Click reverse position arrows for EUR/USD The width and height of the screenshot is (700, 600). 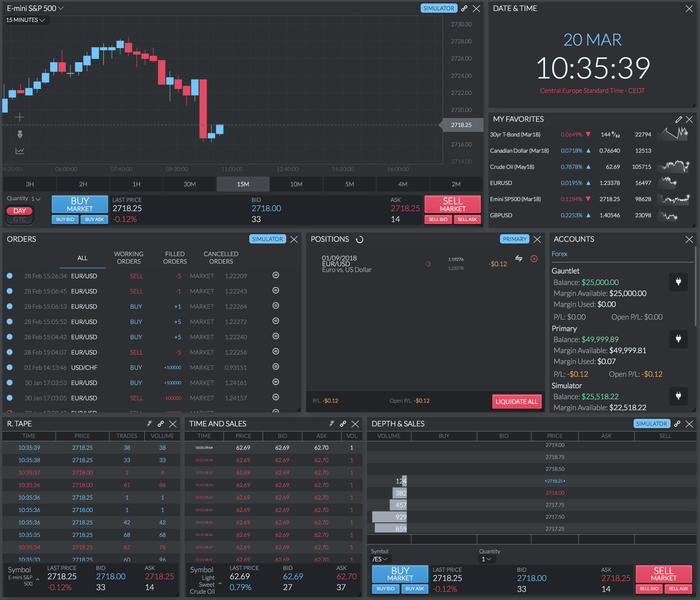519,259
